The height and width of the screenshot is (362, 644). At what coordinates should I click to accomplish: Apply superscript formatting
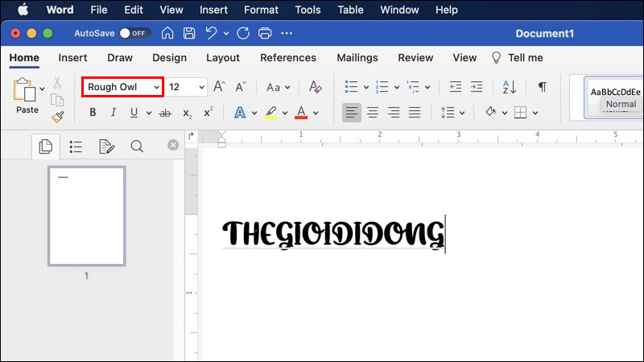click(x=208, y=112)
